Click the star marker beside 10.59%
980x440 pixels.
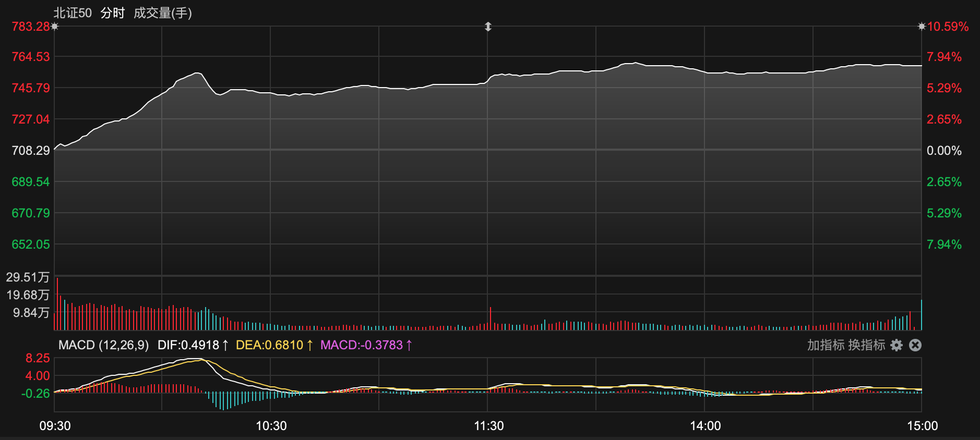[x=922, y=27]
